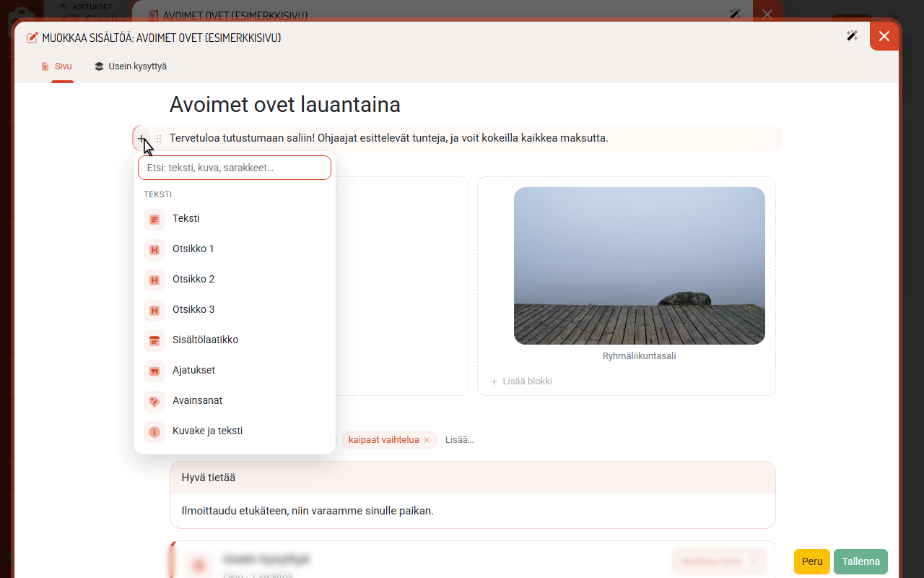
Task: Click the Lisää… tag input
Action: click(460, 440)
